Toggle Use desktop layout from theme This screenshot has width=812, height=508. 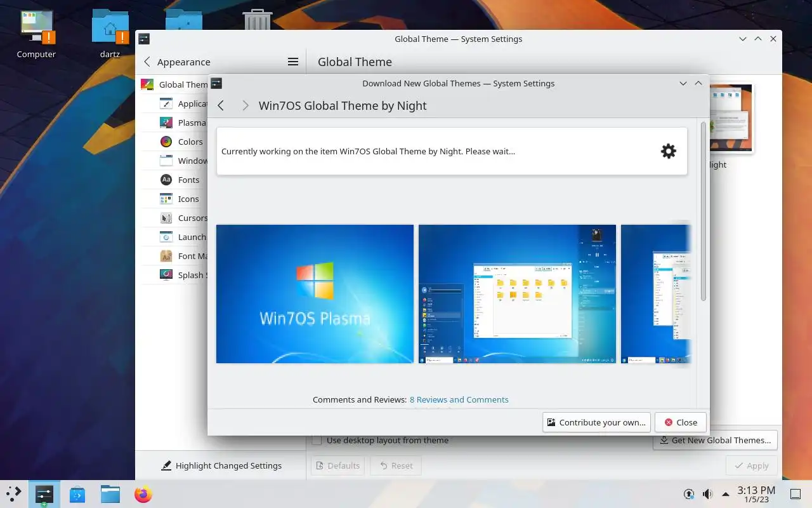(317, 440)
